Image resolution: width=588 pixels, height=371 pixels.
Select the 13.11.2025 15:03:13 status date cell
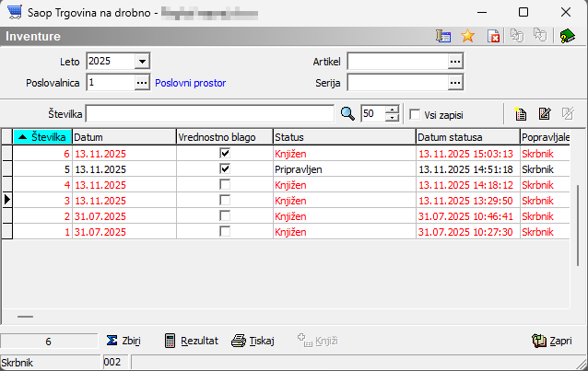pos(468,153)
